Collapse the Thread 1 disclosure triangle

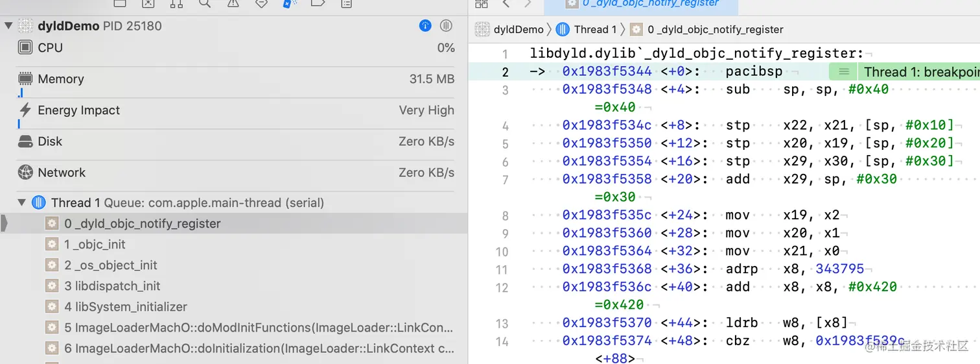point(23,202)
